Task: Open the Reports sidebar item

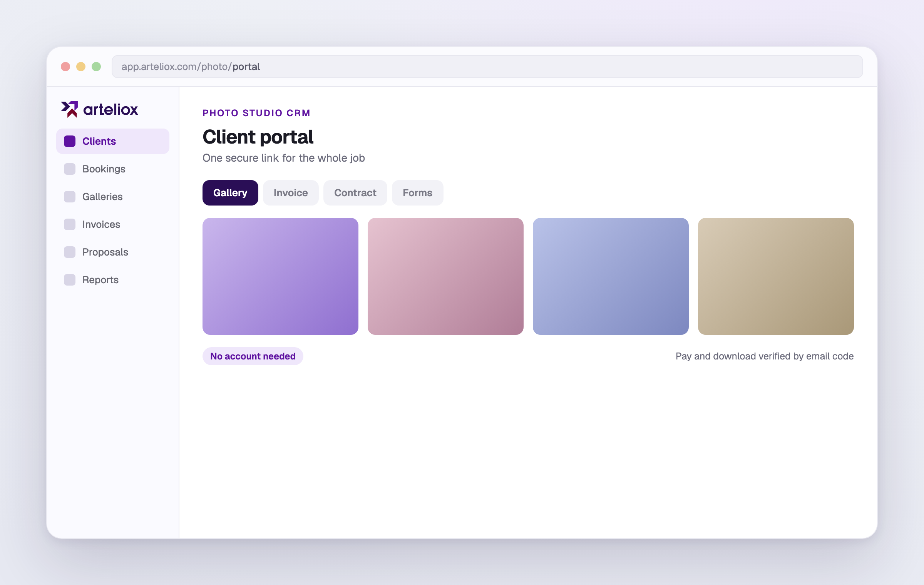Action: [x=113, y=280]
